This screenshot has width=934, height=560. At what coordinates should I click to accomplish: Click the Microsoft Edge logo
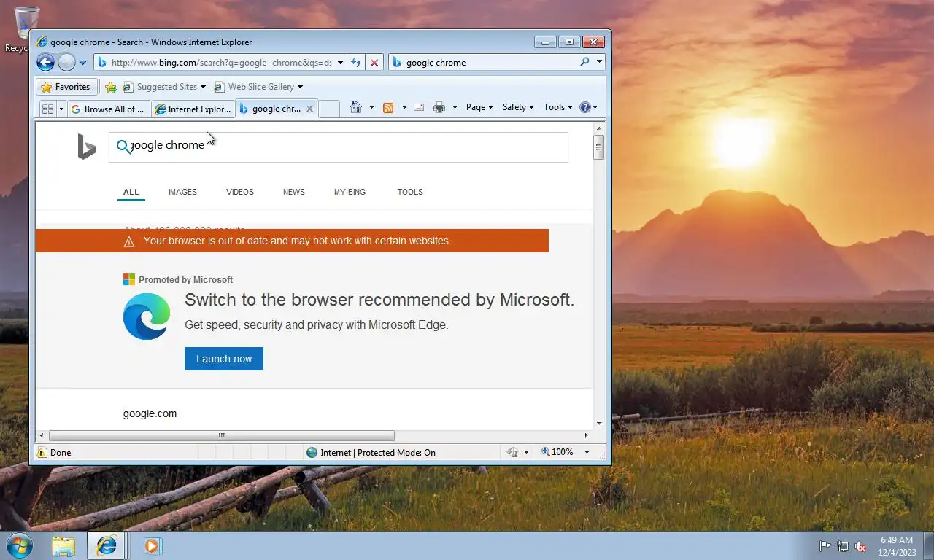coord(147,316)
